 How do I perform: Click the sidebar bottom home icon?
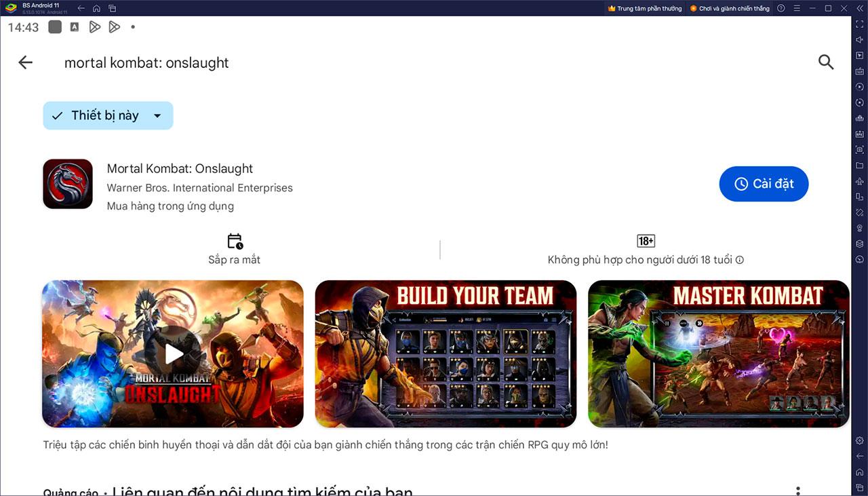point(859,472)
